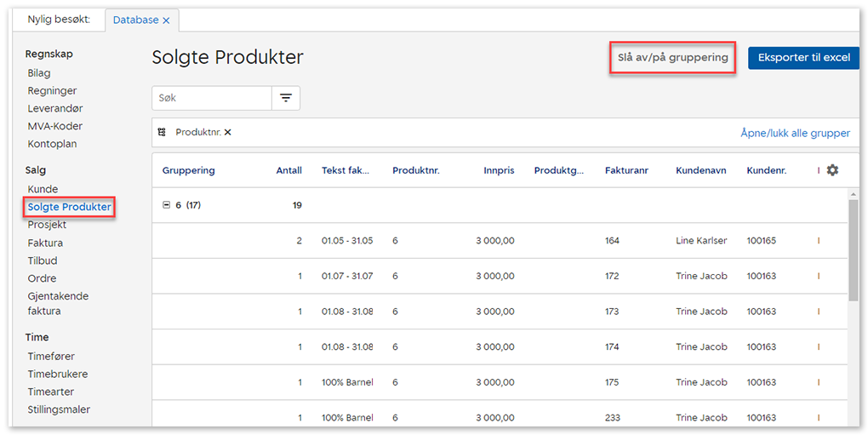Click Åpne/lukk alle grupper link

pos(795,133)
